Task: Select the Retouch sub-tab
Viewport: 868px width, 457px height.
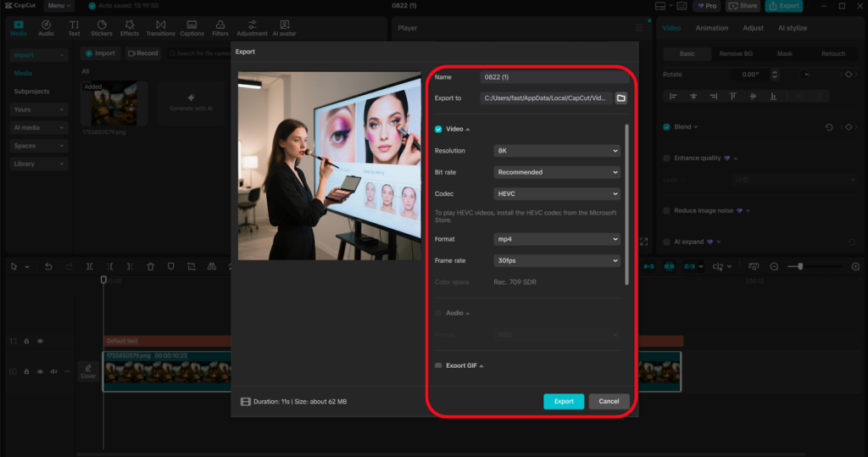Action: (833, 53)
